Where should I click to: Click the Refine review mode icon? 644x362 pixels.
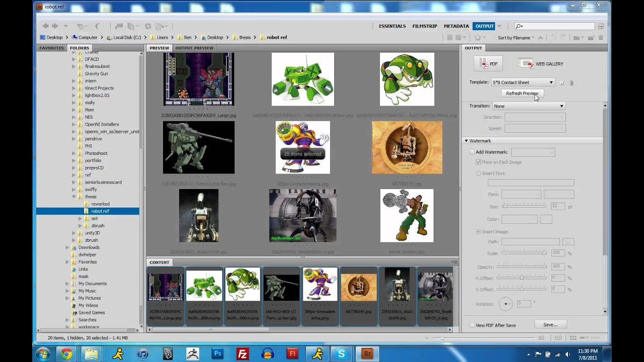(x=132, y=26)
